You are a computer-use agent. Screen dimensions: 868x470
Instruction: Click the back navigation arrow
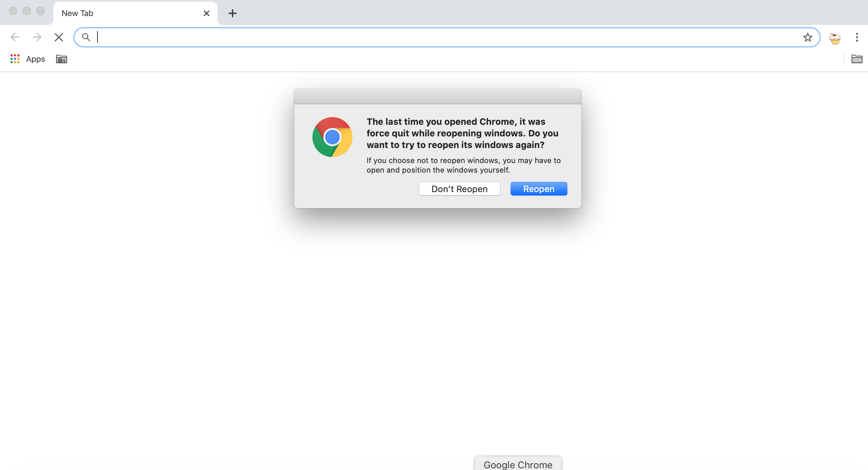click(15, 37)
